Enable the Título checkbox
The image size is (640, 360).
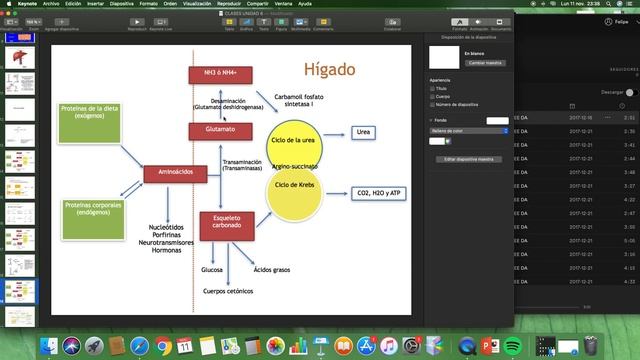coord(432,89)
